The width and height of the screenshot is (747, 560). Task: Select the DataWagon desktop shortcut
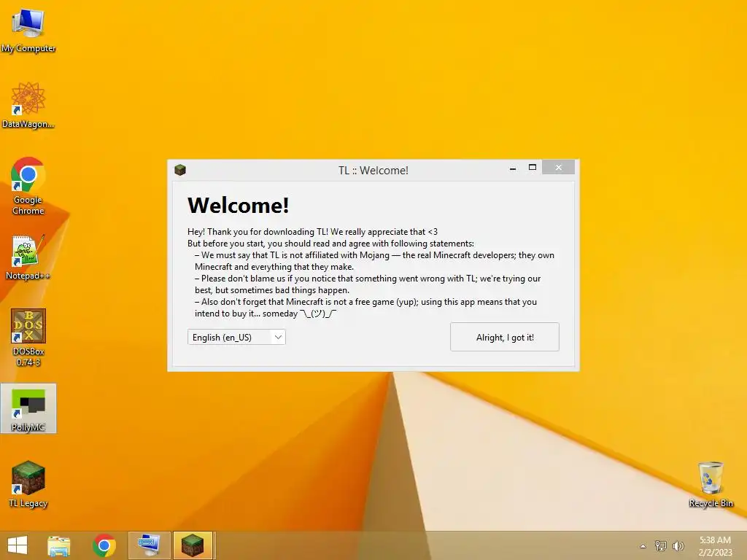[x=28, y=105]
